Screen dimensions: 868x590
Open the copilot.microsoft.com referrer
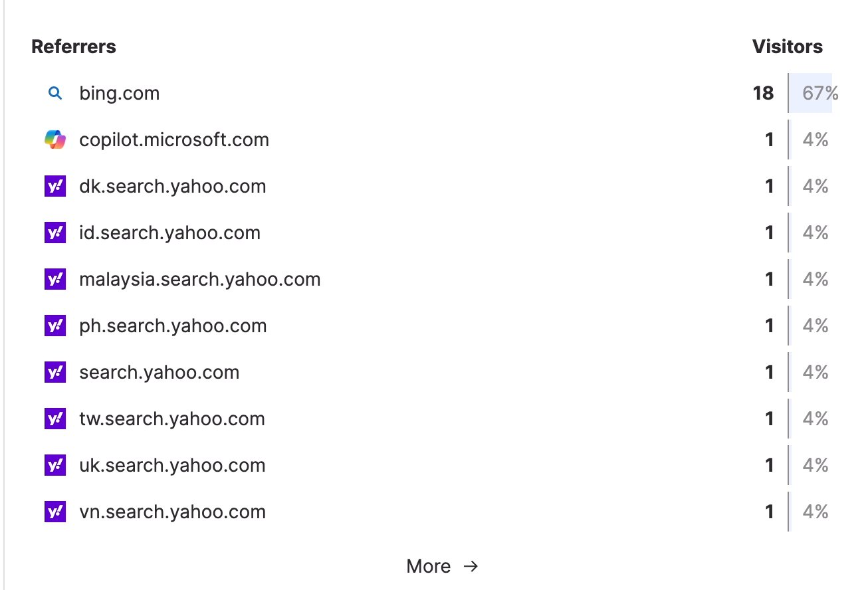174,140
